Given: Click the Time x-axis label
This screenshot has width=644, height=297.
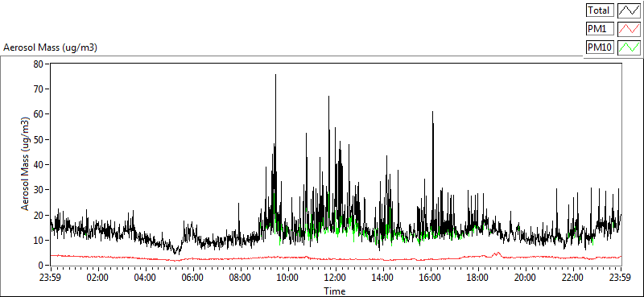Looking at the screenshot, I should click(x=335, y=291).
